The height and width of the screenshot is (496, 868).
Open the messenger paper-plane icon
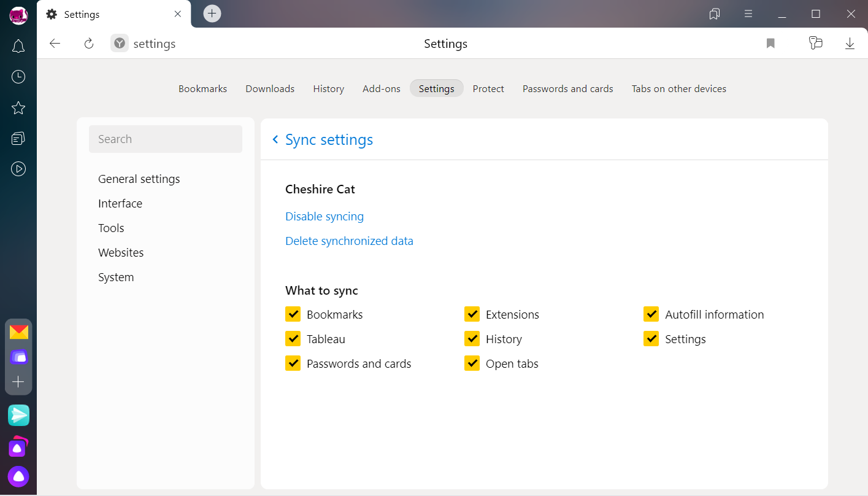point(19,416)
